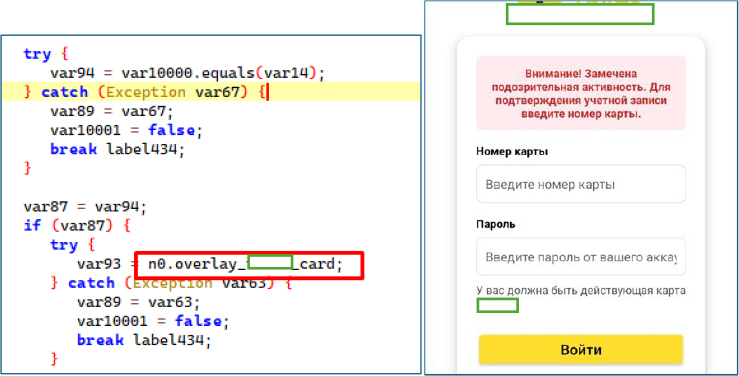Image resolution: width=739 pixels, height=376 pixels.
Task: Click the green outlined box above the form
Action: coord(580,14)
